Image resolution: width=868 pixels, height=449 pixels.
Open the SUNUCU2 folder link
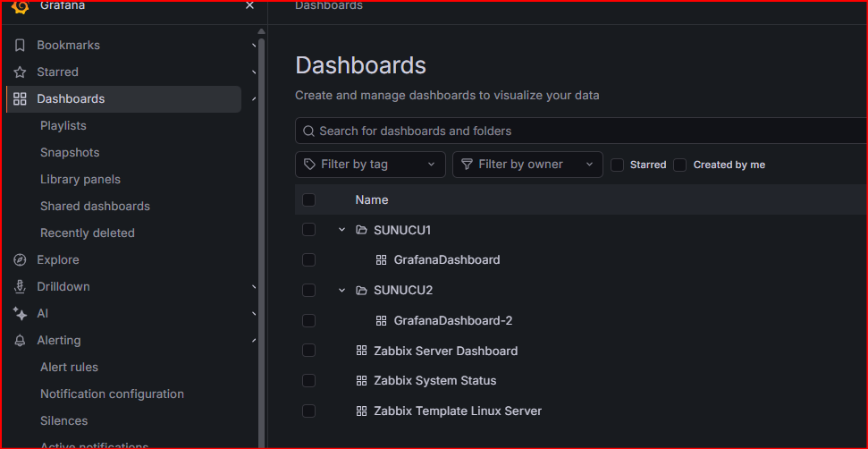coord(403,290)
